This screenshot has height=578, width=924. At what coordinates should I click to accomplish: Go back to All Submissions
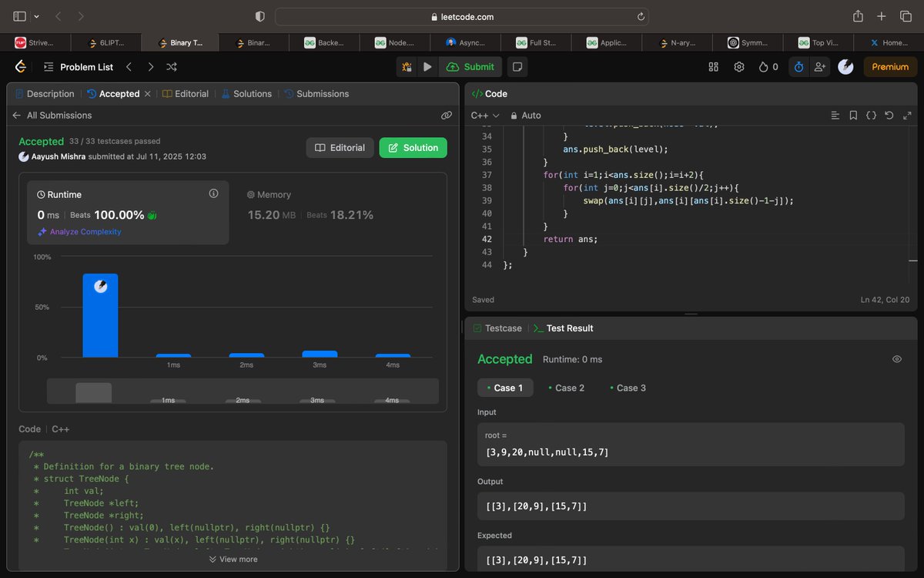coord(52,116)
